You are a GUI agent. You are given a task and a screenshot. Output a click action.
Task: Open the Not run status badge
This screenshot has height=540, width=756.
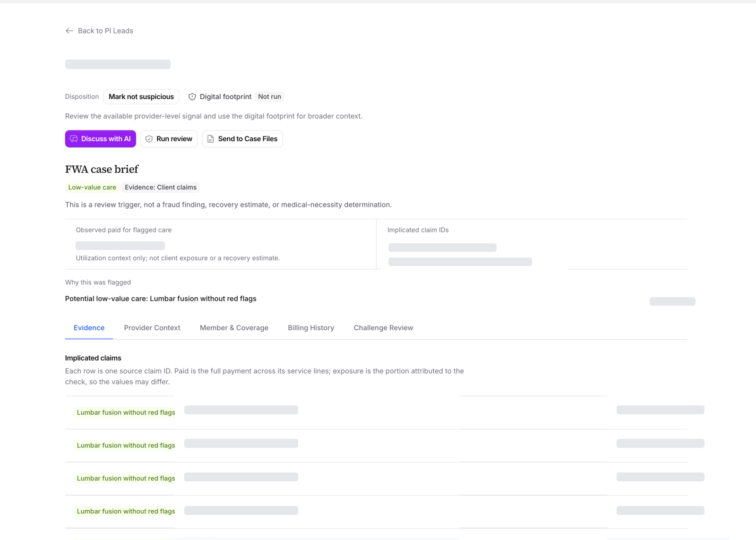tap(270, 96)
